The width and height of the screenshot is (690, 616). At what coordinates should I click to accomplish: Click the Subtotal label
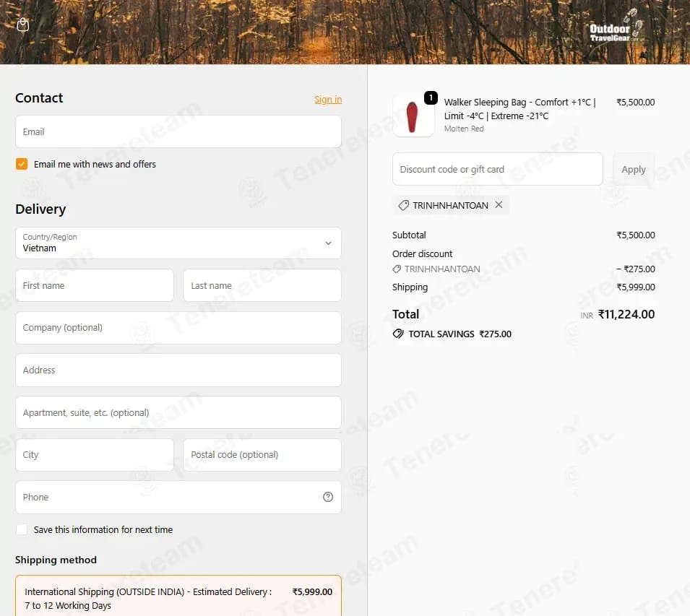pyautogui.click(x=409, y=235)
